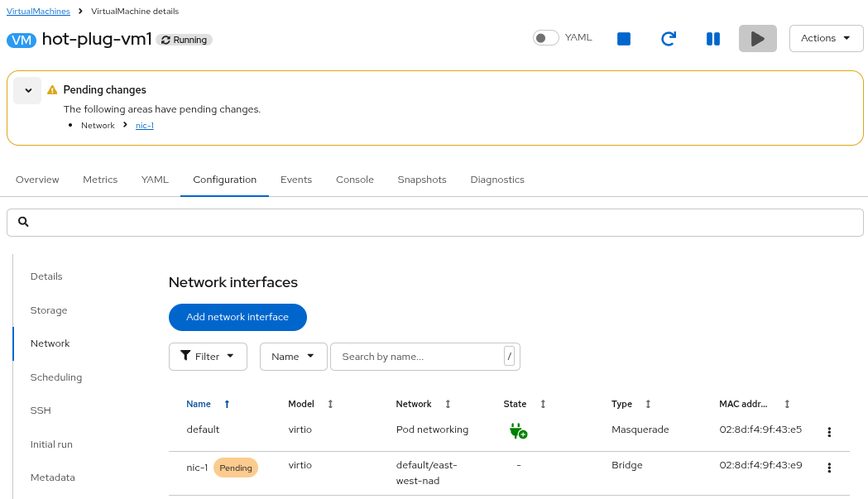Open the Actions dropdown menu
The image size is (868, 499).
click(x=826, y=38)
